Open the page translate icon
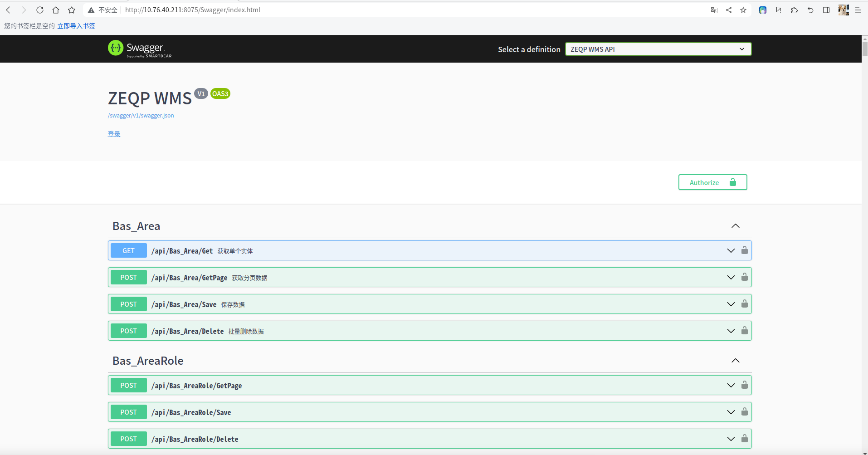The image size is (868, 455). coord(714,10)
